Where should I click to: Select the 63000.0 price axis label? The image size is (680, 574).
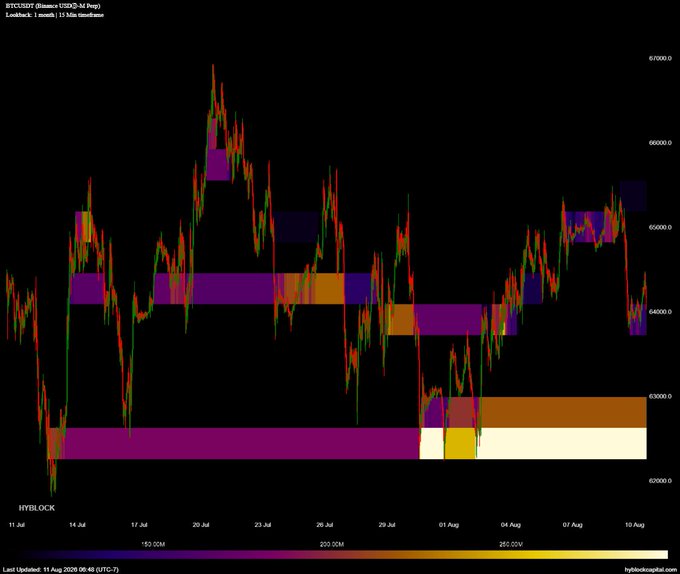[x=660, y=396]
